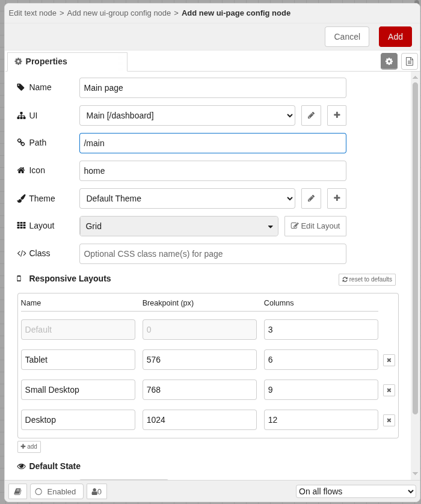
Task: Click scrollbar down arrow
Action: pyautogui.click(x=415, y=473)
